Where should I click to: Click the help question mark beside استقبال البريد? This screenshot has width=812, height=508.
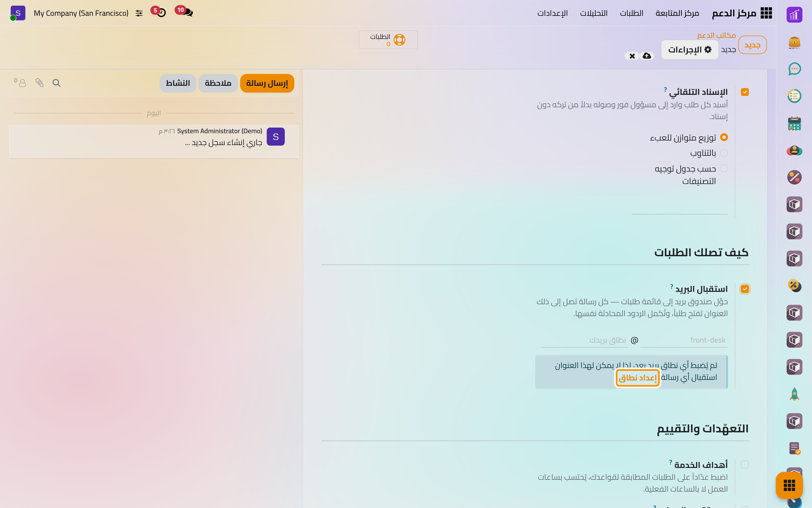click(672, 287)
